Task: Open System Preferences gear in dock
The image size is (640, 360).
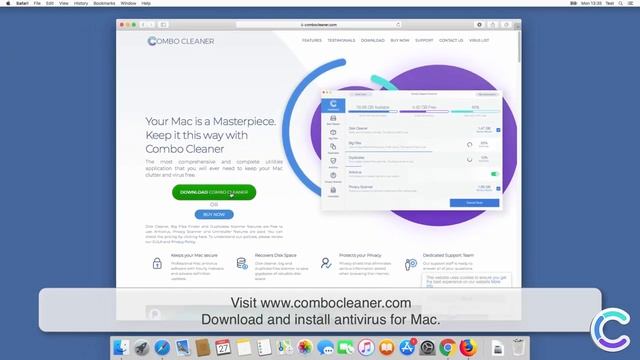Action: coord(427,348)
